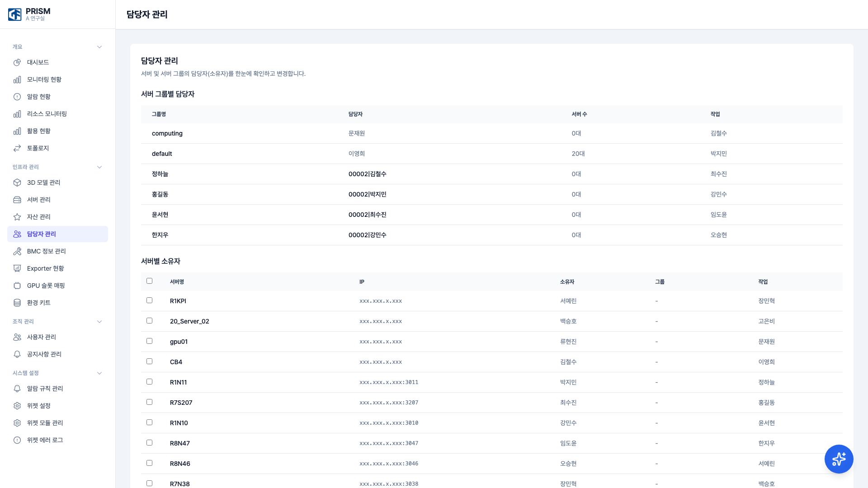Click 박지민 action in default group row
868x488 pixels.
719,154
